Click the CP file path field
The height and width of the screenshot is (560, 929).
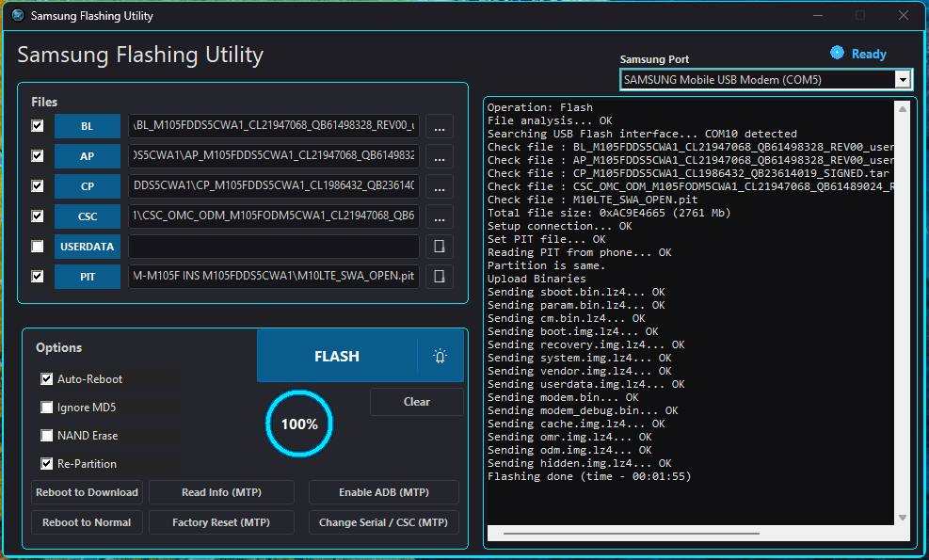pos(274,186)
